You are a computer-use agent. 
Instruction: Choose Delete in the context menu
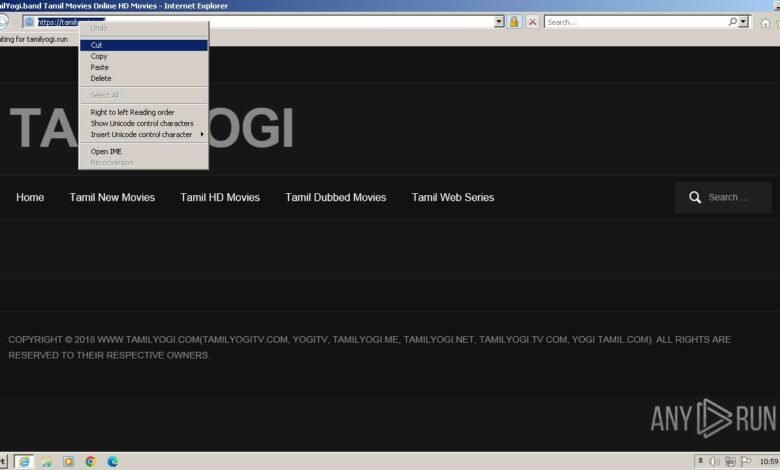(144, 79)
